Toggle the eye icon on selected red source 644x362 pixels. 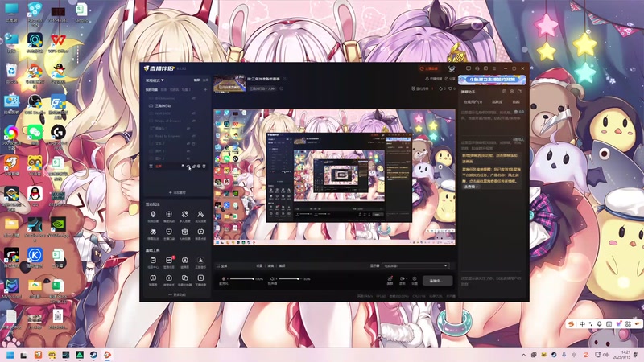(x=188, y=167)
